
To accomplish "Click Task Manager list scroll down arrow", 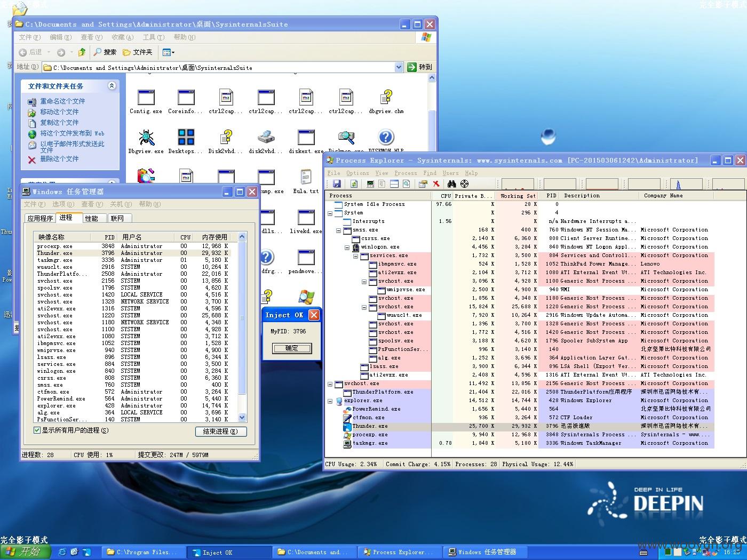I will (x=242, y=418).
